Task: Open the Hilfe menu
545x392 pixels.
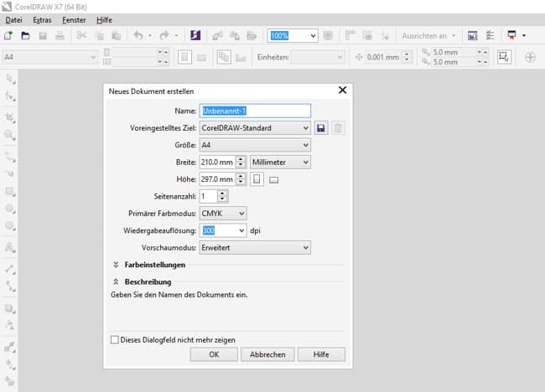Action: [104, 20]
